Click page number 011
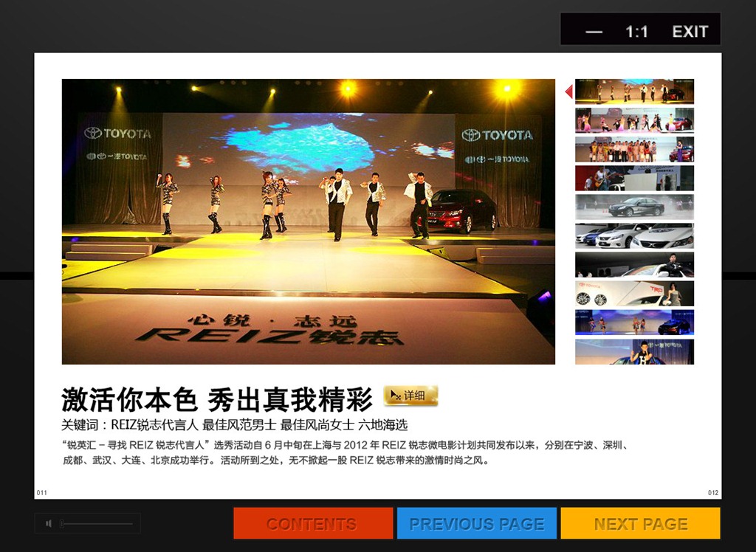The image size is (756, 552). (x=42, y=493)
